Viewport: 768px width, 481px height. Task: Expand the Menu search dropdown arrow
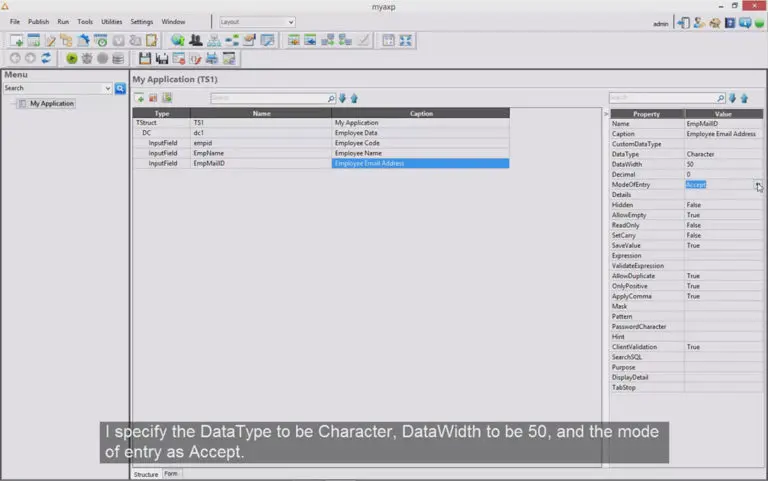[x=108, y=89]
